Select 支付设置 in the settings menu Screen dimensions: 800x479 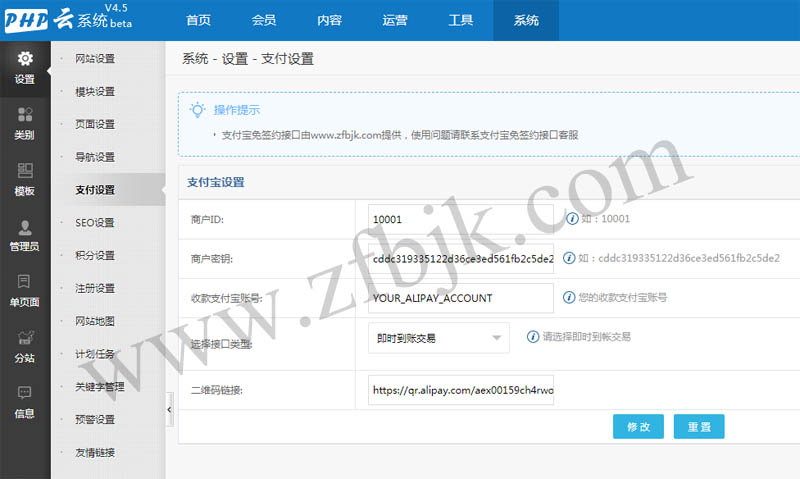95,190
